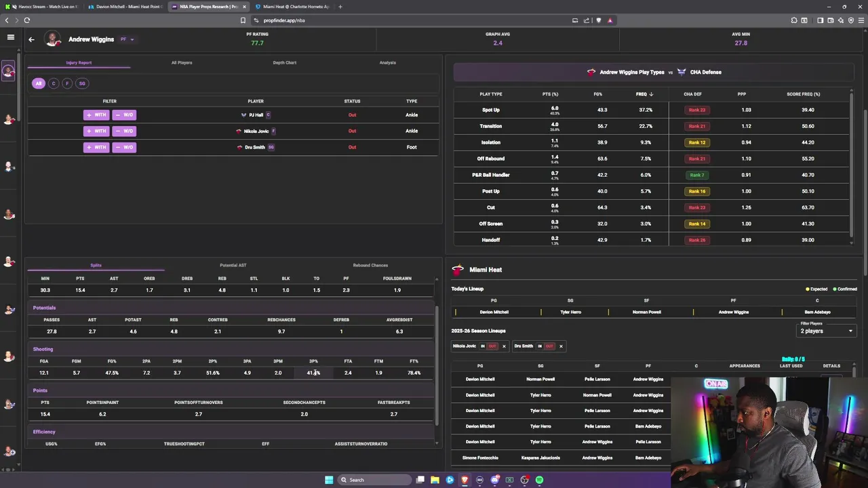Viewport: 868px width, 488px height.
Task: Switch to Miami Heat @ Charlotte Hornets tab
Action: (x=292, y=7)
